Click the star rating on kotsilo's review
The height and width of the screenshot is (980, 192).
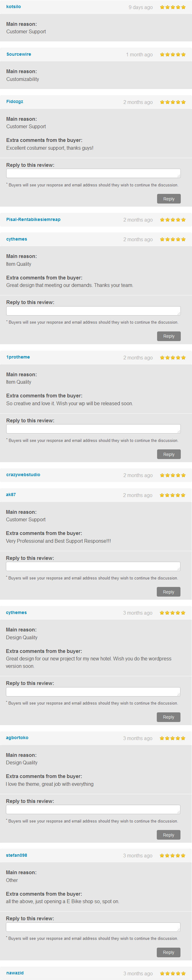[173, 7]
